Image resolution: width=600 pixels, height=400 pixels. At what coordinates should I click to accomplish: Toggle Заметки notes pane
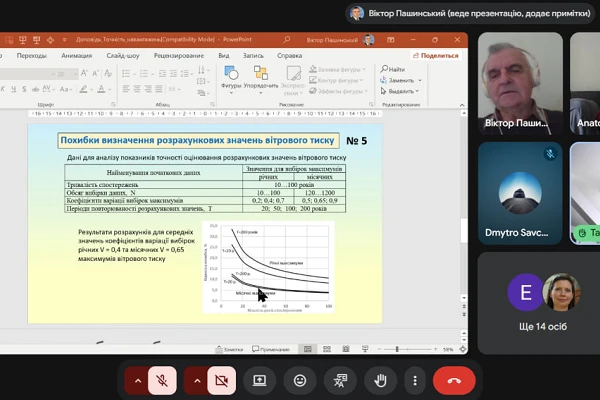(x=230, y=349)
